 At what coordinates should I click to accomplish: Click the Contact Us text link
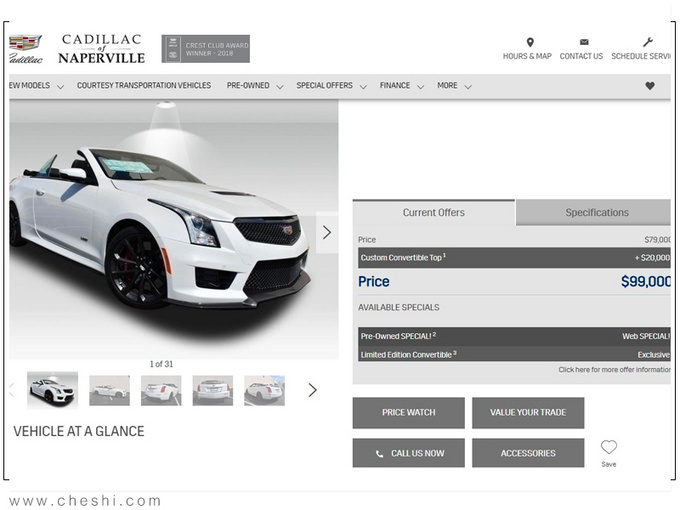point(581,56)
